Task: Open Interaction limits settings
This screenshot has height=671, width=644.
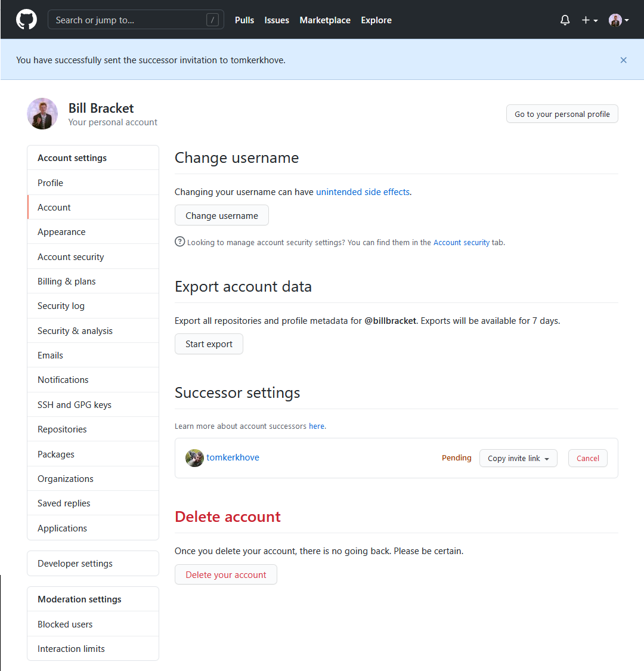Action: pos(93,649)
